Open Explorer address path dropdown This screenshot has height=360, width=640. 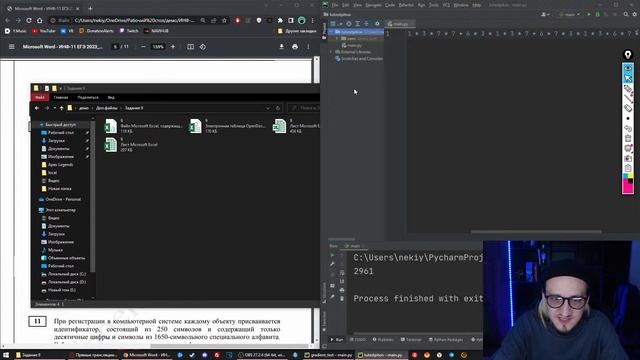tap(268, 108)
